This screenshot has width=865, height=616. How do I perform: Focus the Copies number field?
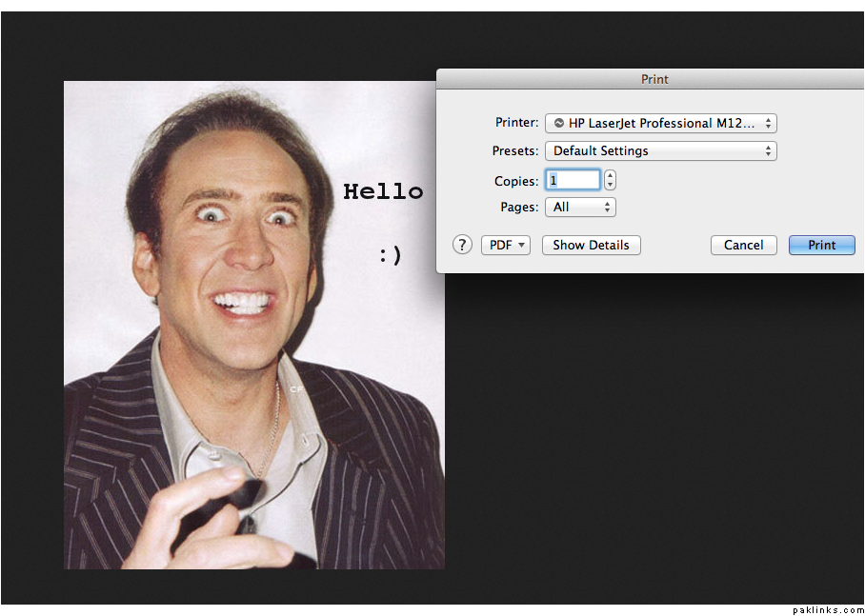(573, 180)
